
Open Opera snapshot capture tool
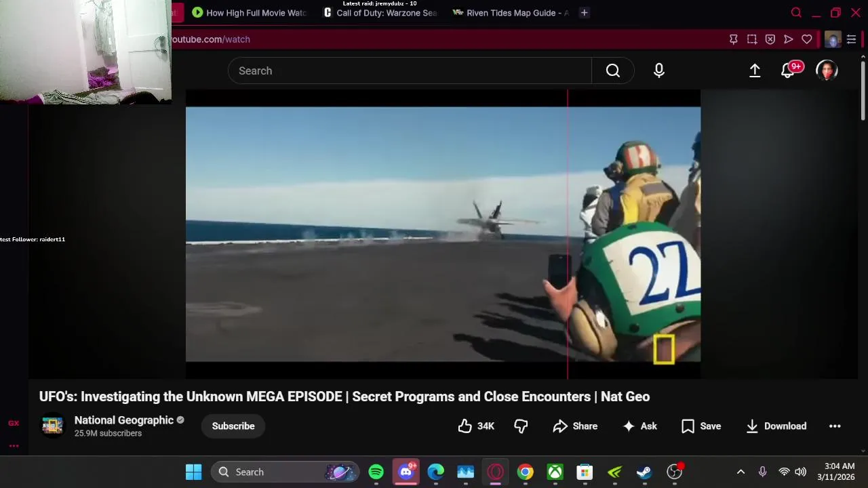(x=752, y=39)
